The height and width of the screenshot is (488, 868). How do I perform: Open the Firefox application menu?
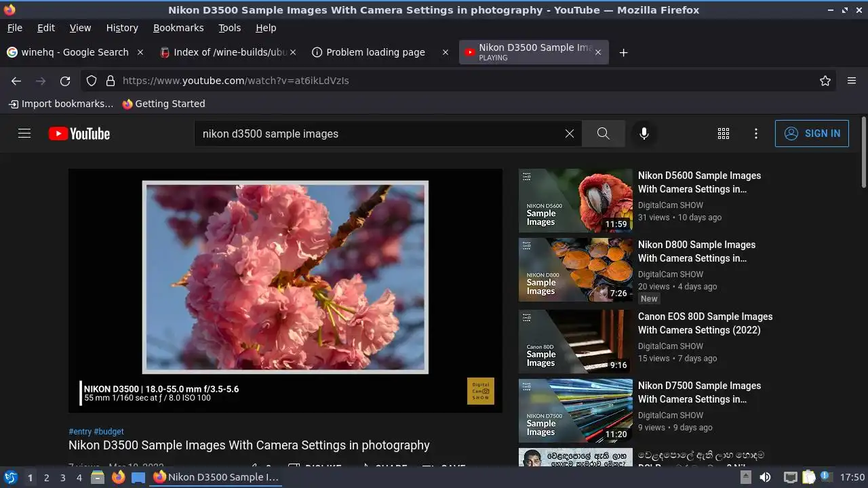click(852, 81)
